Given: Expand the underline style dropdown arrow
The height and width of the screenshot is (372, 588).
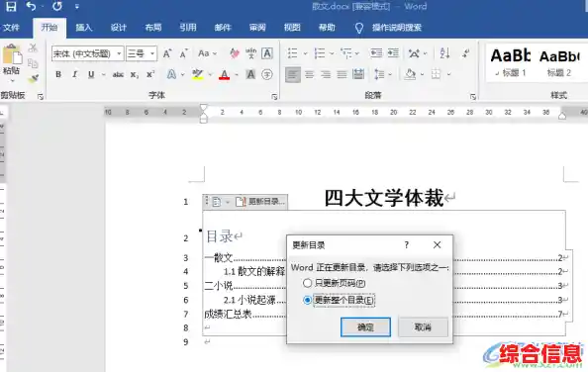Looking at the screenshot, I should (104, 74).
